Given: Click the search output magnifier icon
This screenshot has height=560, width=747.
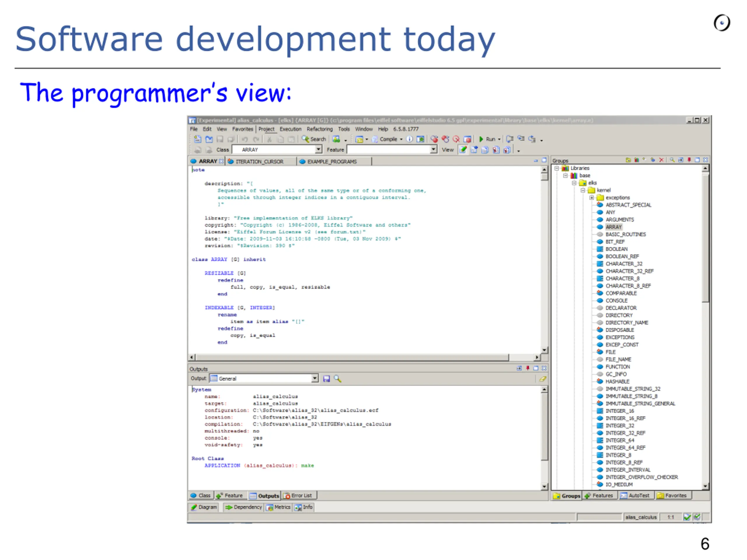Looking at the screenshot, I should (x=337, y=379).
